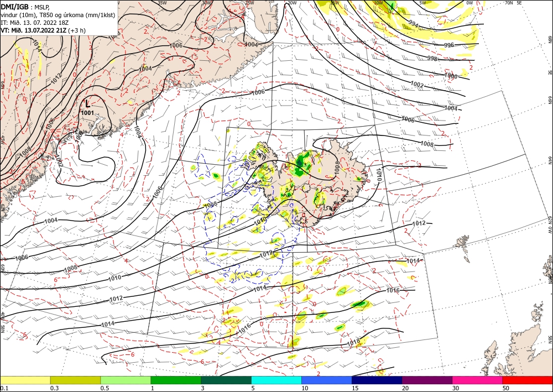Click the "MSLP," text in the header
This screenshot has height=392, width=553.
click(41, 7)
